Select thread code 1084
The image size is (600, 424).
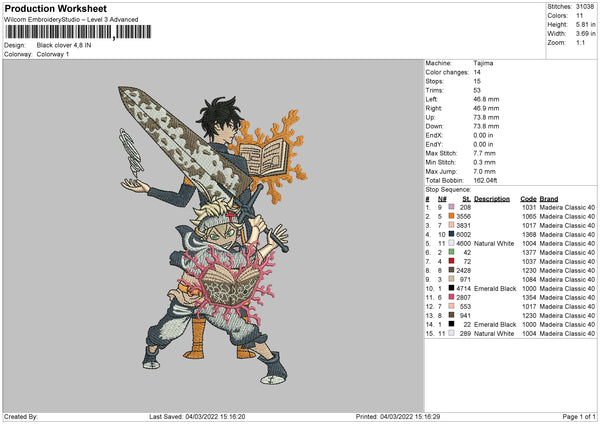(529, 279)
